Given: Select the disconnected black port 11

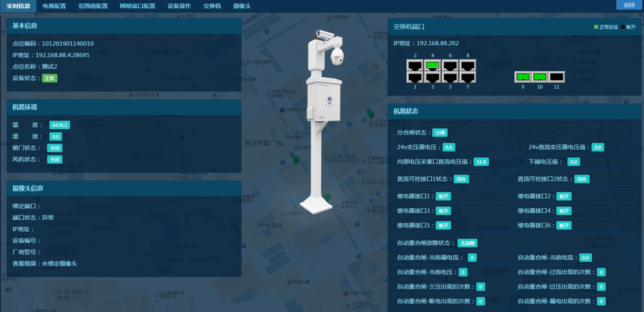Looking at the screenshot, I should 557,77.
